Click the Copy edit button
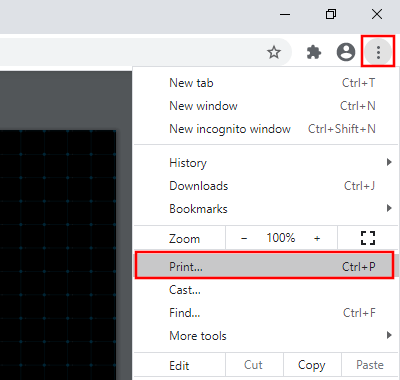Viewport: 400px width, 380px height. coord(312,365)
